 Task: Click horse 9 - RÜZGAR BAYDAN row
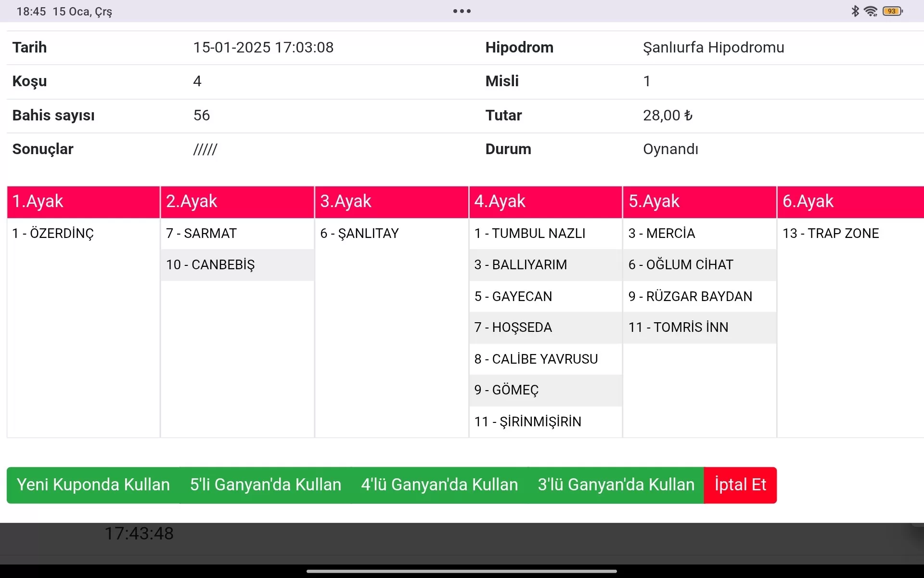[x=690, y=296]
